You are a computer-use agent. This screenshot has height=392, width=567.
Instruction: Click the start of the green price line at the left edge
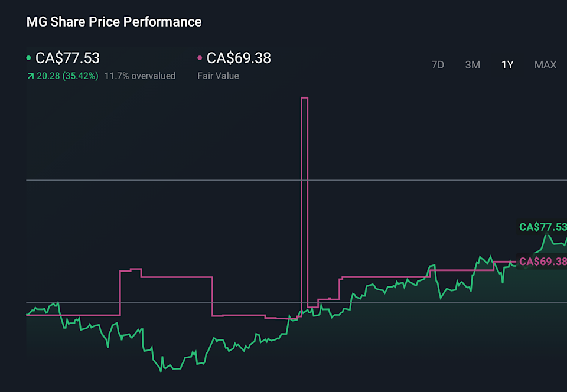tap(28, 313)
